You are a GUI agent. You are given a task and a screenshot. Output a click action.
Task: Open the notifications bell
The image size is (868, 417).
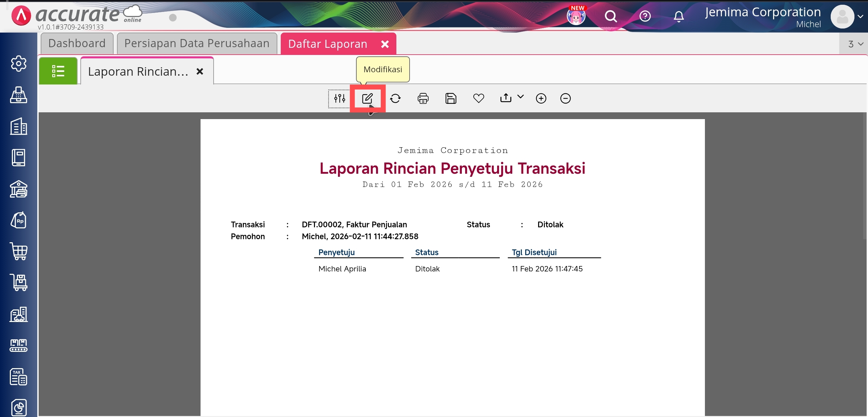[x=678, y=16]
